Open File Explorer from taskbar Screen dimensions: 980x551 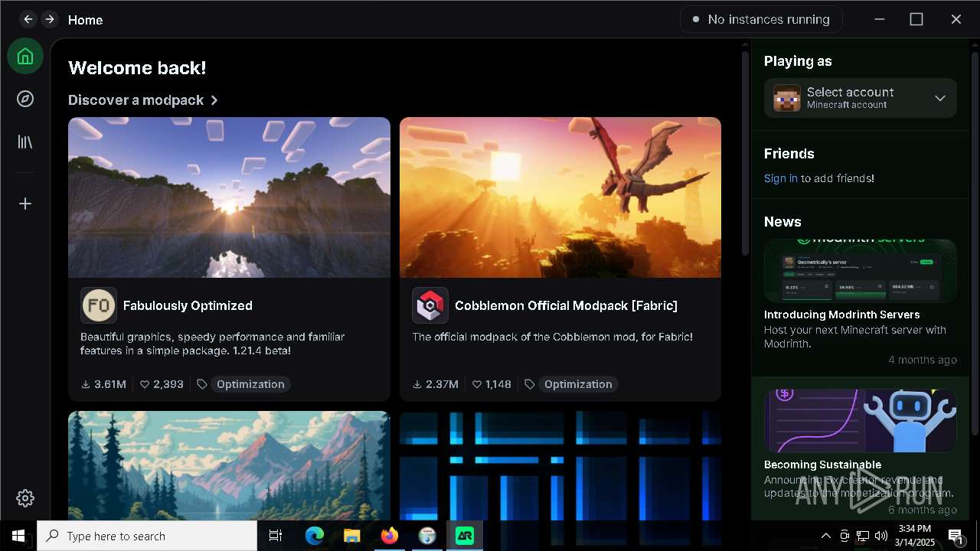pos(351,536)
